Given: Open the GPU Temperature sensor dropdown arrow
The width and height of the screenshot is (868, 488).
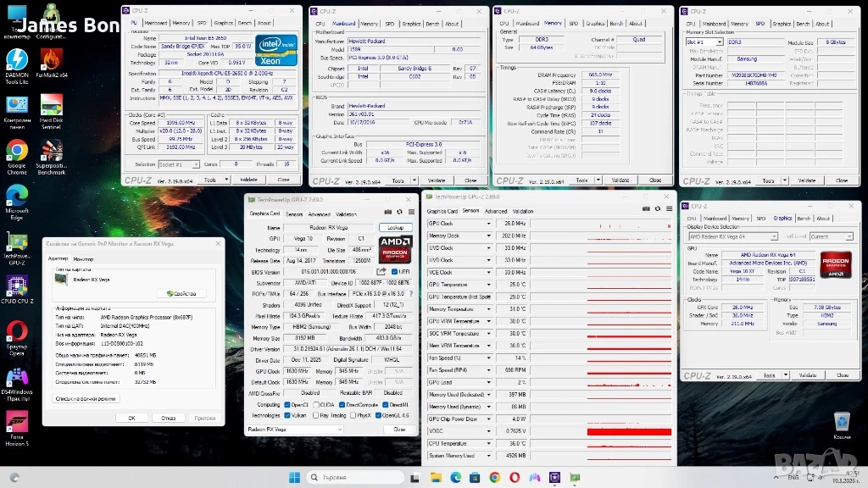Looking at the screenshot, I should pyautogui.click(x=488, y=285).
